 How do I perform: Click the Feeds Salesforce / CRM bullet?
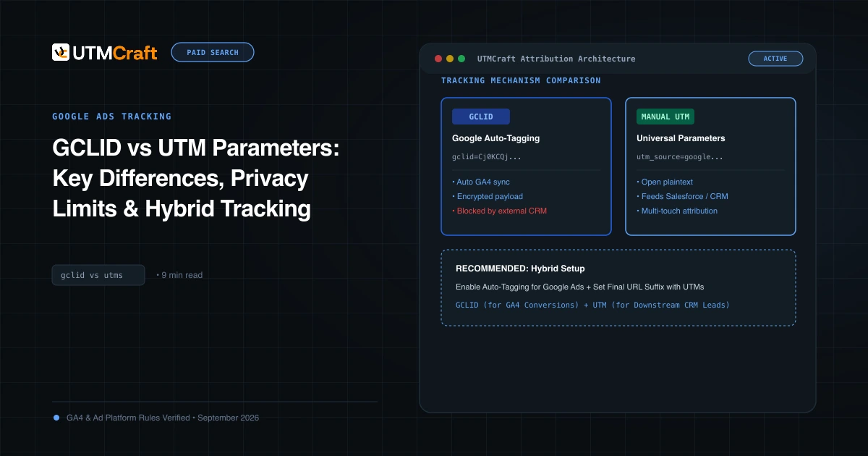tap(681, 196)
